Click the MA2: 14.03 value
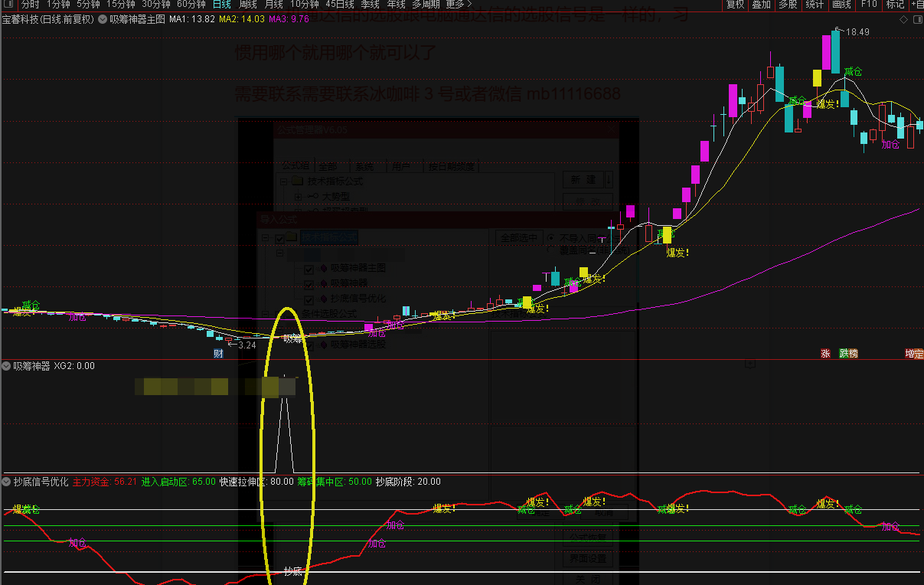 [242, 19]
